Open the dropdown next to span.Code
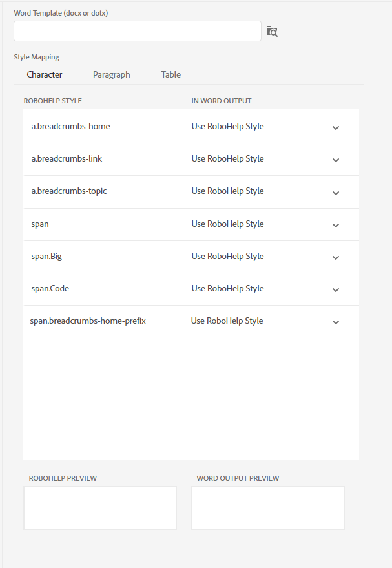The image size is (392, 568). tap(336, 289)
